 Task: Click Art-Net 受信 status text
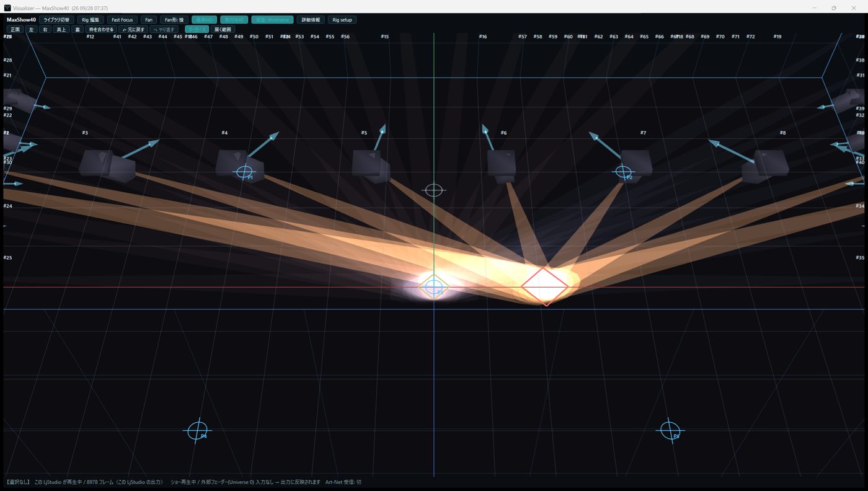pos(343,482)
